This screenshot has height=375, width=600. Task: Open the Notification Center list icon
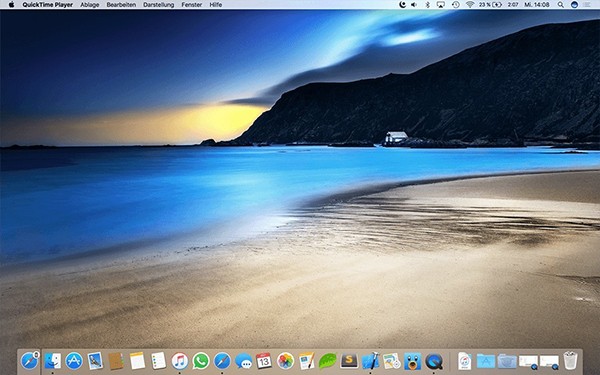point(587,5)
